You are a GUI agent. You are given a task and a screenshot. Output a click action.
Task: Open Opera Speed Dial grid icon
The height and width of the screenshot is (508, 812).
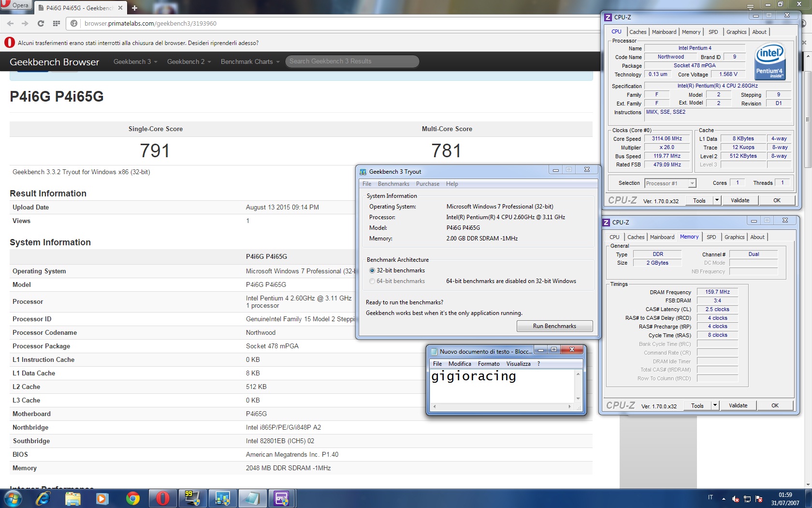tap(56, 23)
